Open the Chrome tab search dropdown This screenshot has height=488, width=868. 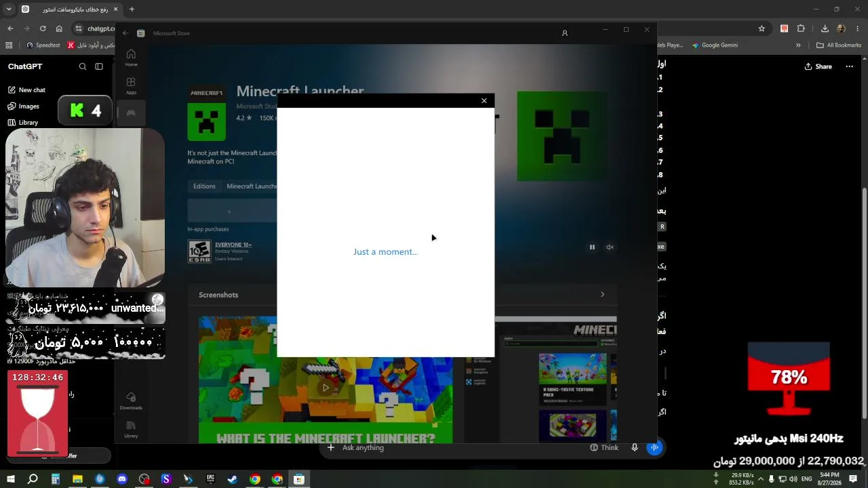(9, 9)
